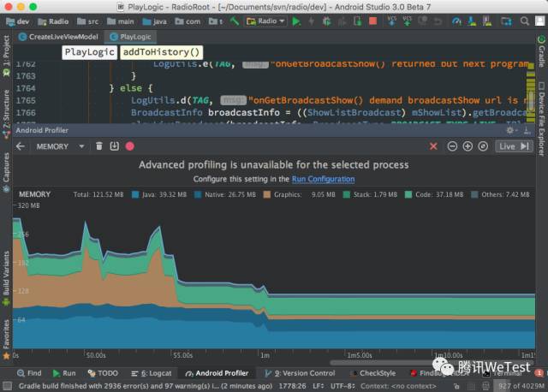Click the Search Everywhere magnifier icon
The width and height of the screenshot is (548, 392).
coord(525,21)
